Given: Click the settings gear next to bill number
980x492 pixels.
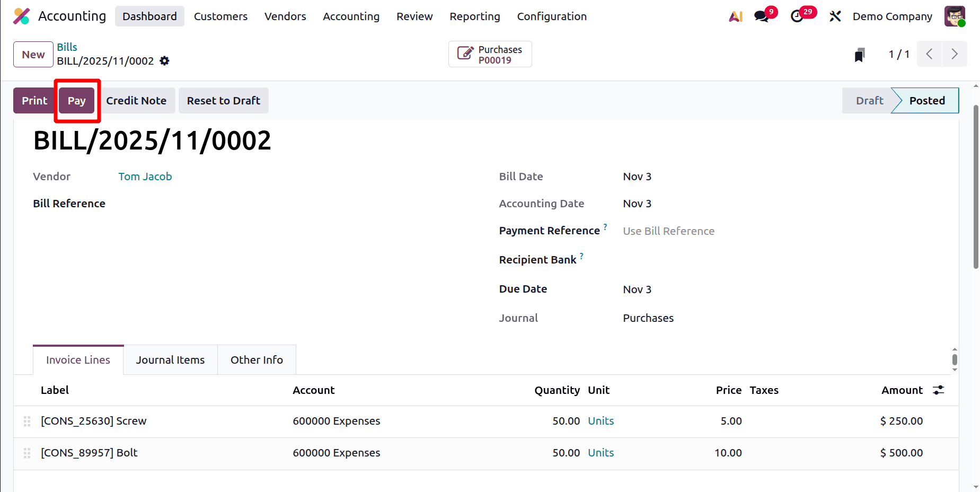Looking at the screenshot, I should click(x=164, y=61).
